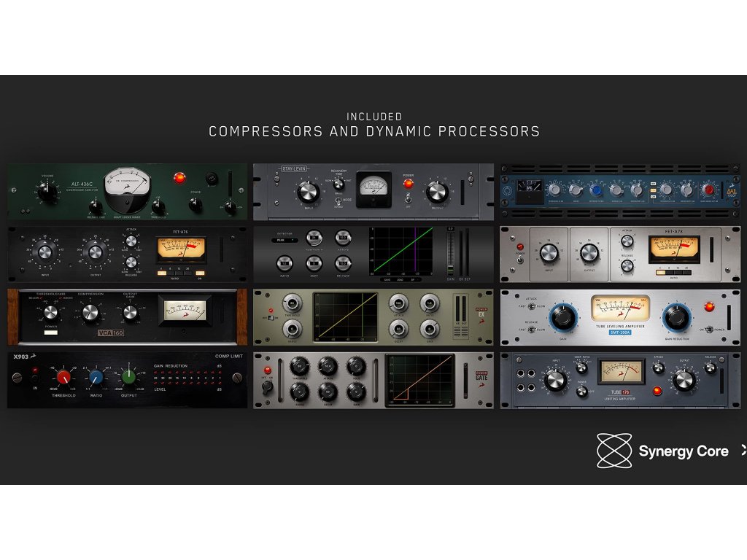Flip the Attack fast/slow switch on SMT-100A

(x=531, y=306)
